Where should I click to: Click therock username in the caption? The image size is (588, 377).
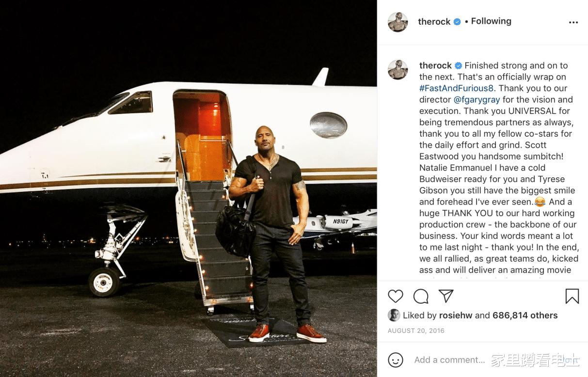435,65
